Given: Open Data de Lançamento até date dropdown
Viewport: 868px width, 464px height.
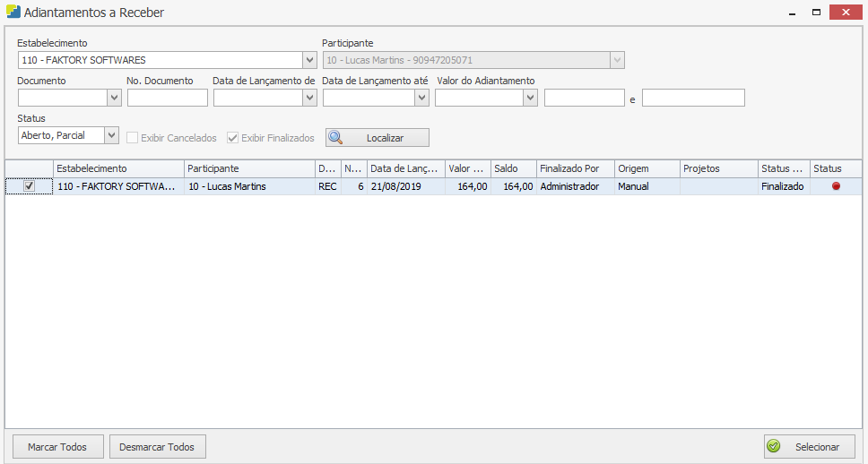Looking at the screenshot, I should click(421, 99).
